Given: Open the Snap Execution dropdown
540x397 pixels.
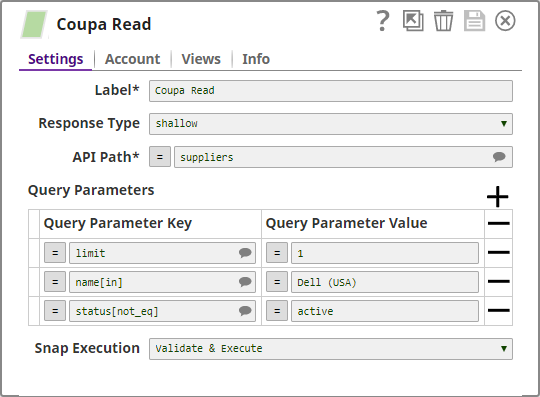Looking at the screenshot, I should tap(331, 349).
